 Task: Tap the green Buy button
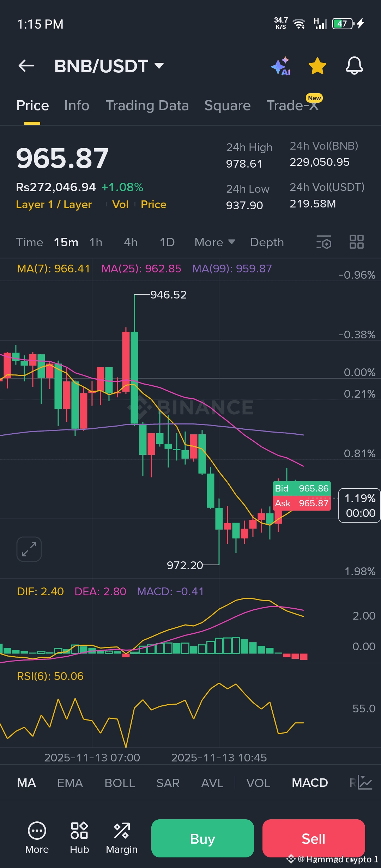(202, 838)
